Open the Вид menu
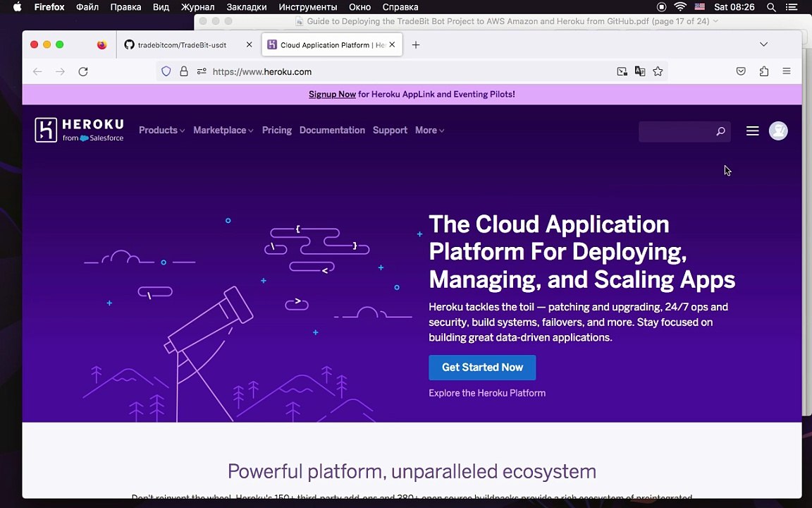This screenshot has height=508, width=812. coord(161,7)
